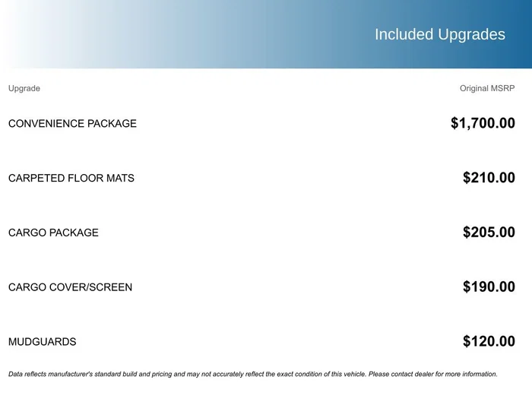This screenshot has width=532, height=399.
Task: Click the Upgrade column header
Action: (24, 88)
